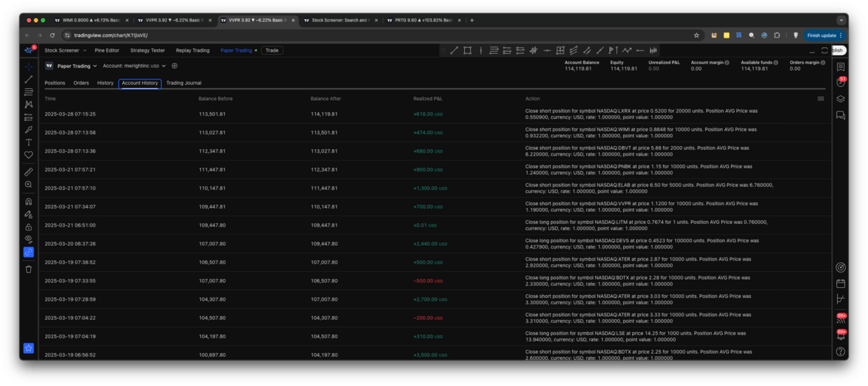The image size is (868, 386).
Task: Pick rectangle tool in top drawing toolbar
Action: [x=467, y=50]
